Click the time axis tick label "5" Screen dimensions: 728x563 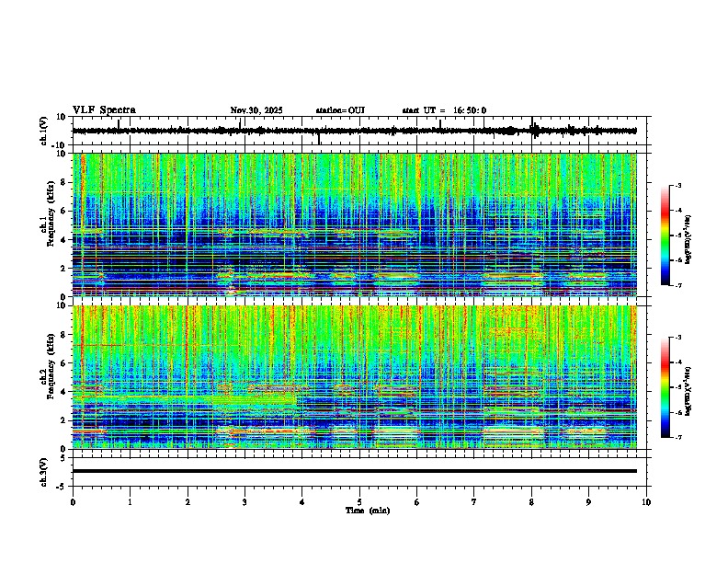[x=359, y=502]
